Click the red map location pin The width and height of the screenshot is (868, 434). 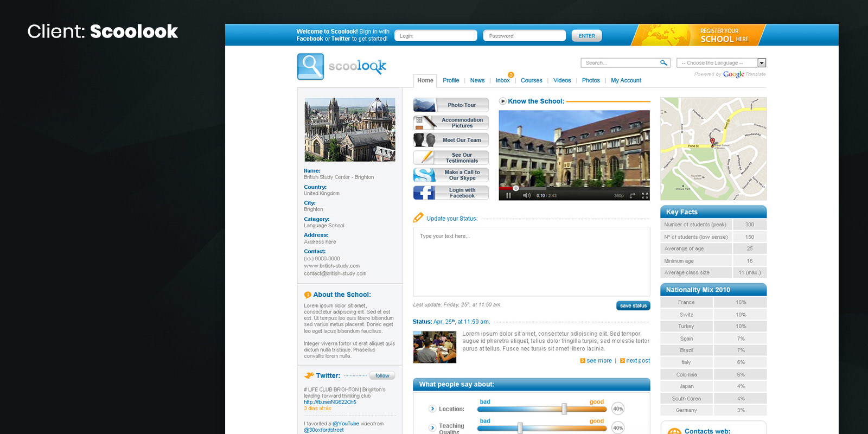point(713,142)
